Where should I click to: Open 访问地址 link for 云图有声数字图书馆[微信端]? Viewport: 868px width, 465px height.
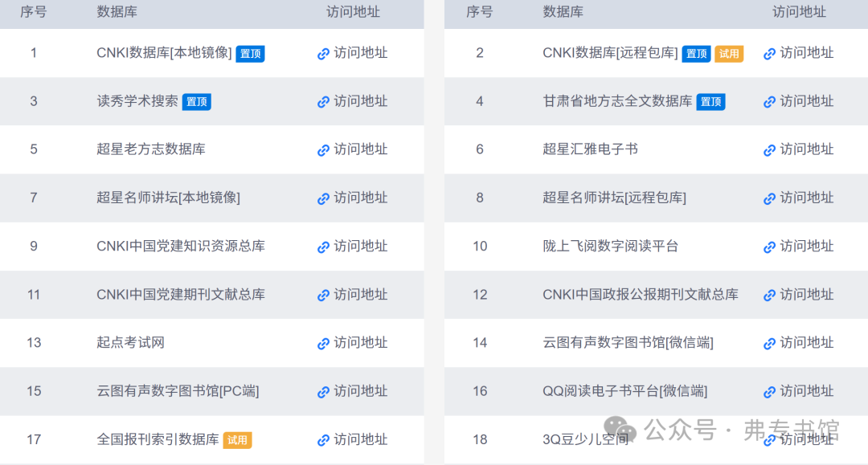807,343
